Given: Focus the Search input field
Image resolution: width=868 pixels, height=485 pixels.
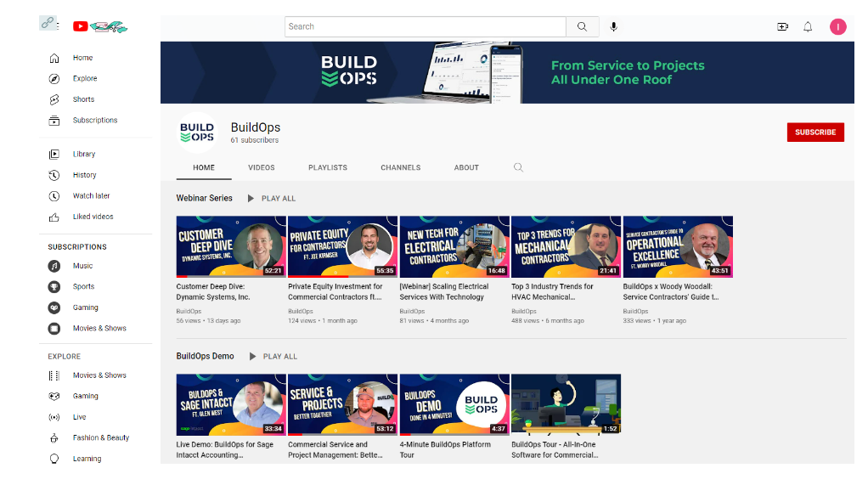Looking at the screenshot, I should pos(426,26).
